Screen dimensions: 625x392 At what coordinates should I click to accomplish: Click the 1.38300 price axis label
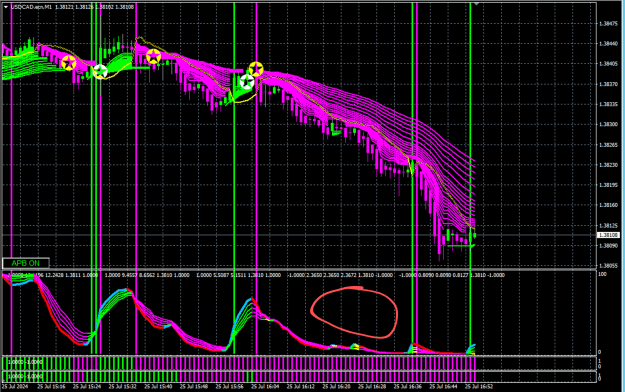(608, 124)
